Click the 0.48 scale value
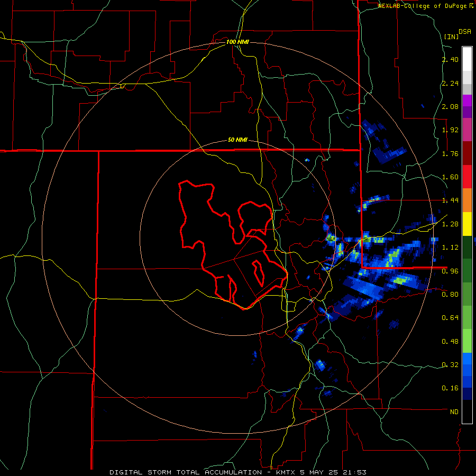The width and height of the screenshot is (476, 476). (x=450, y=342)
